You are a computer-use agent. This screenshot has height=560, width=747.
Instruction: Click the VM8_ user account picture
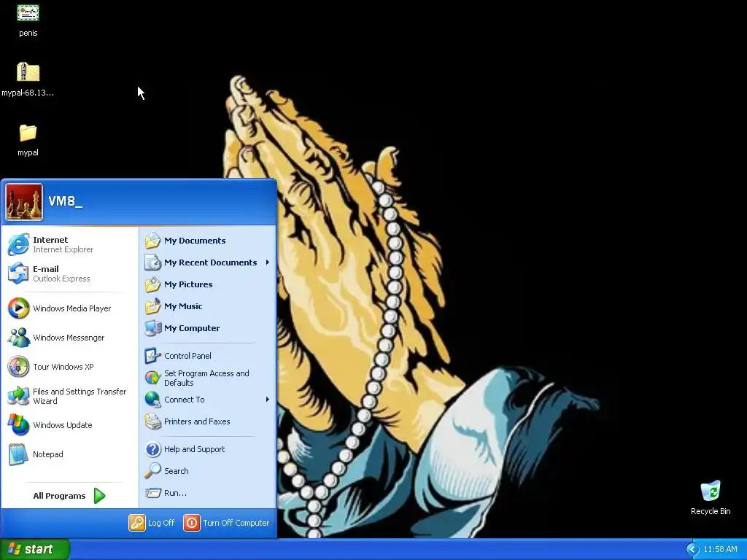(24, 203)
